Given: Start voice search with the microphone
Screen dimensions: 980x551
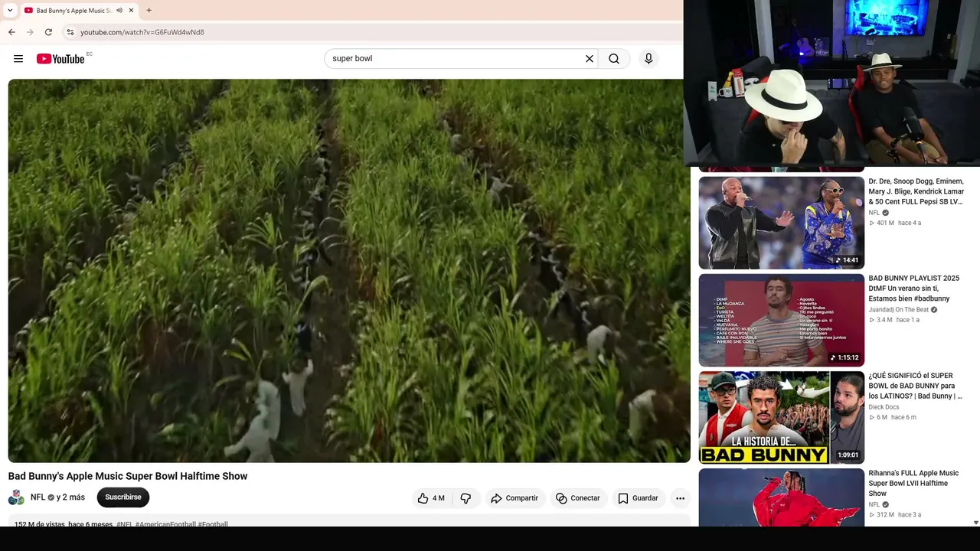Looking at the screenshot, I should (x=648, y=59).
